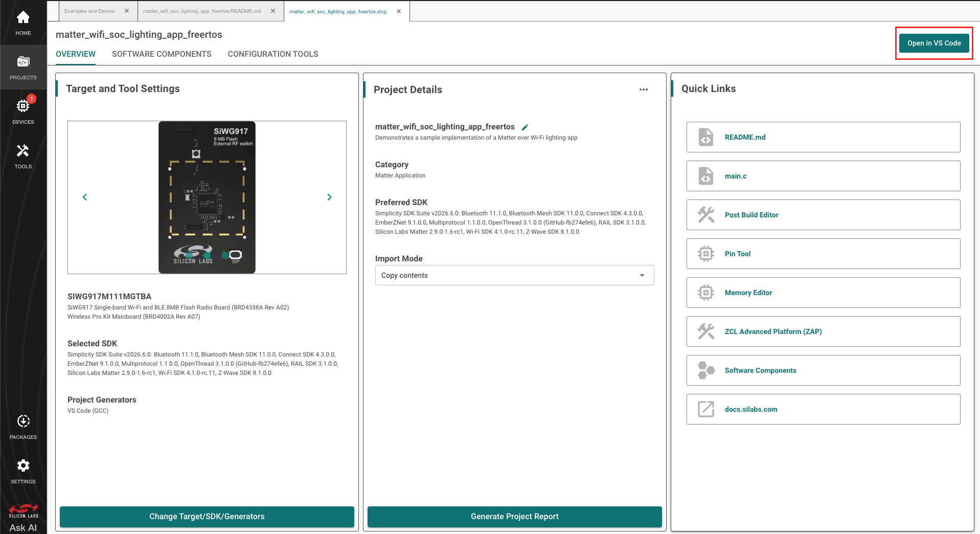Click the SIWG917M111MGTBA board name
This screenshot has height=534, width=980.
109,297
